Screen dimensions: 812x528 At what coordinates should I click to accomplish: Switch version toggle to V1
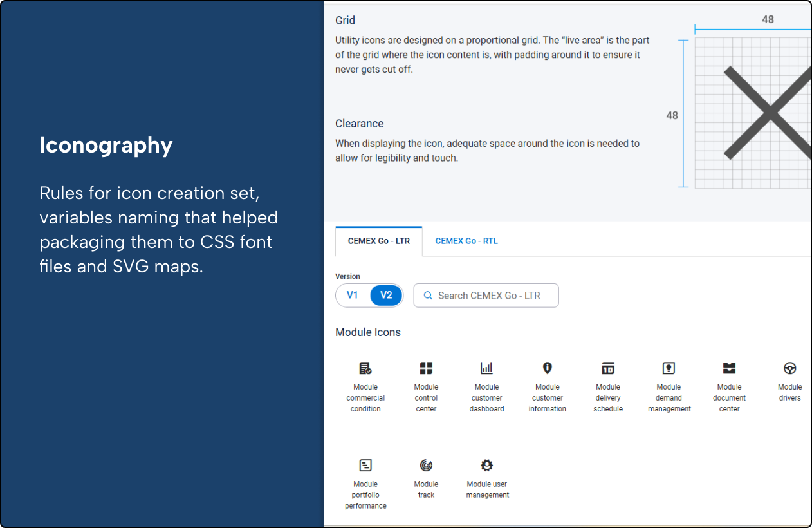pyautogui.click(x=353, y=296)
